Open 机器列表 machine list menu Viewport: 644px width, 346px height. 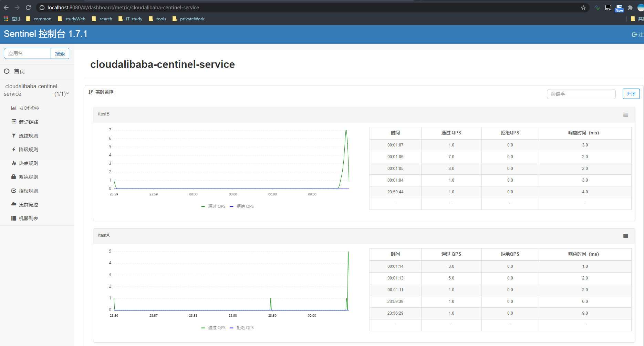[25, 218]
